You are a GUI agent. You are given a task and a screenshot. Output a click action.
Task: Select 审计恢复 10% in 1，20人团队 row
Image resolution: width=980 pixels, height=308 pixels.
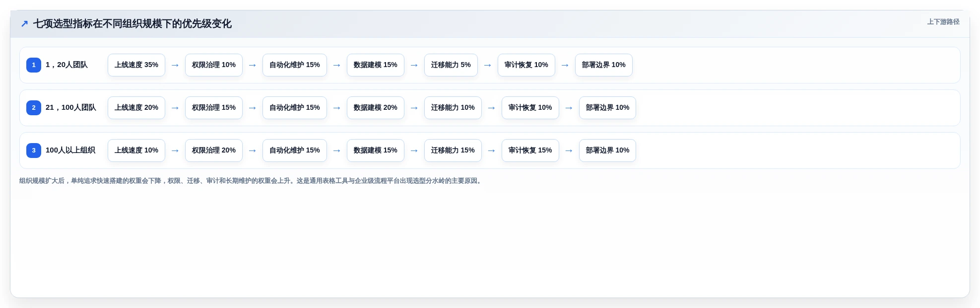point(526,65)
